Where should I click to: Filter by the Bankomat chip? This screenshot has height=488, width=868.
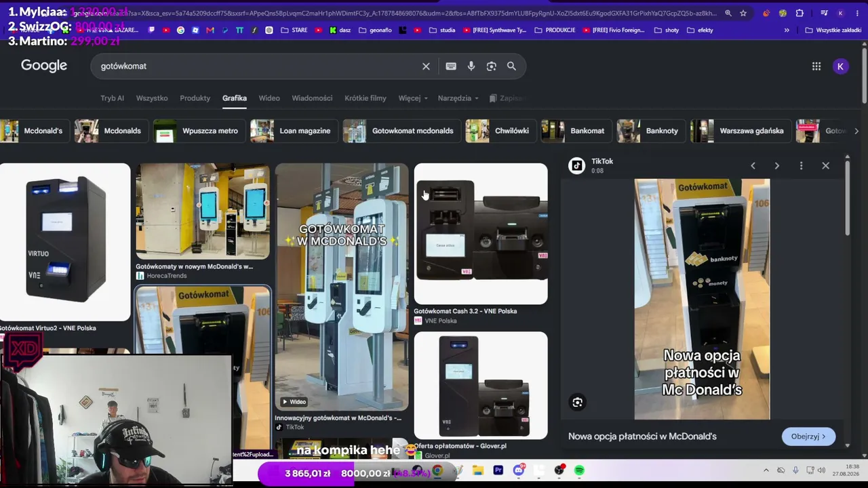tap(576, 131)
